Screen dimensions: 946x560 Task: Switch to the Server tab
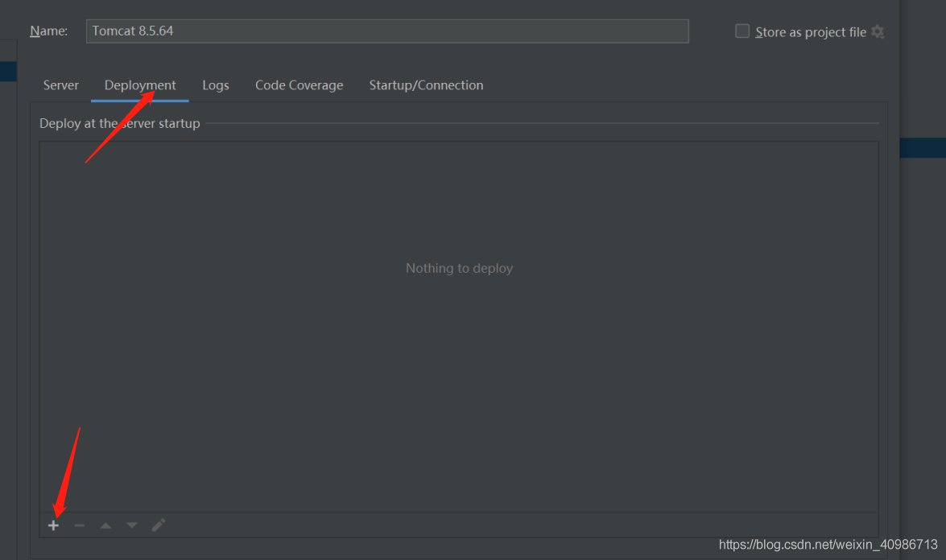[61, 85]
